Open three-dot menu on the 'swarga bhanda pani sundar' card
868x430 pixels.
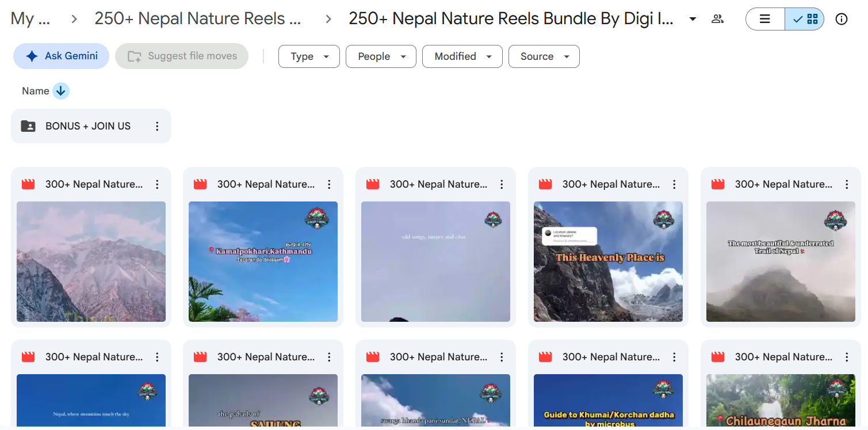click(x=502, y=357)
